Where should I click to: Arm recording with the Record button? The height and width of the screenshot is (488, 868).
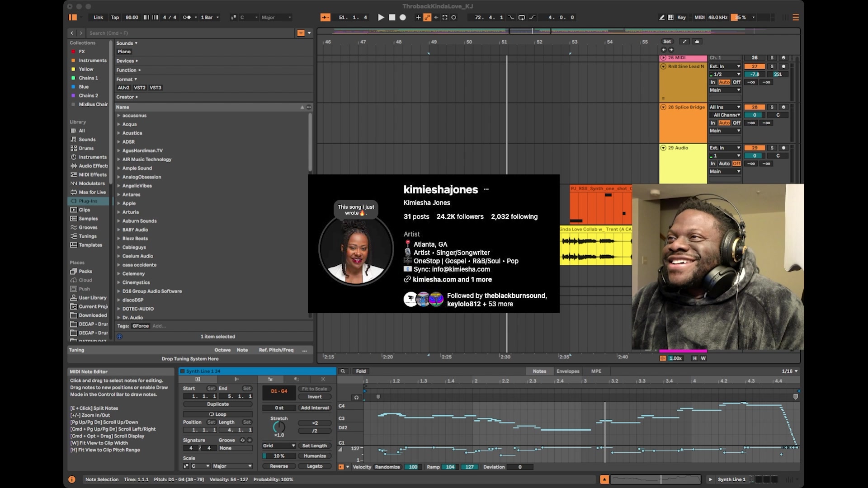(x=403, y=17)
